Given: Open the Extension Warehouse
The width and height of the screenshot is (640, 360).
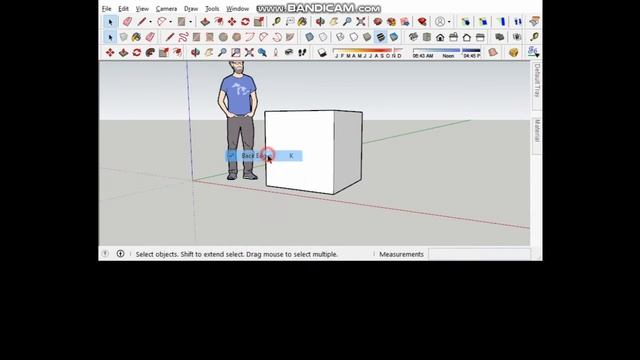Looking at the screenshot, I should pyautogui.click(x=391, y=21).
